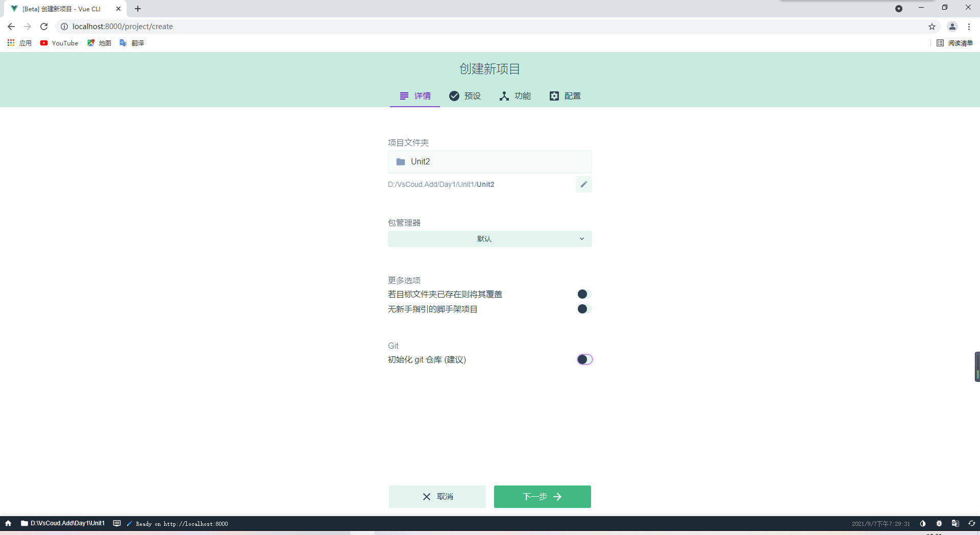Image resolution: width=980 pixels, height=535 pixels.
Task: Reload the page
Action: [44, 27]
